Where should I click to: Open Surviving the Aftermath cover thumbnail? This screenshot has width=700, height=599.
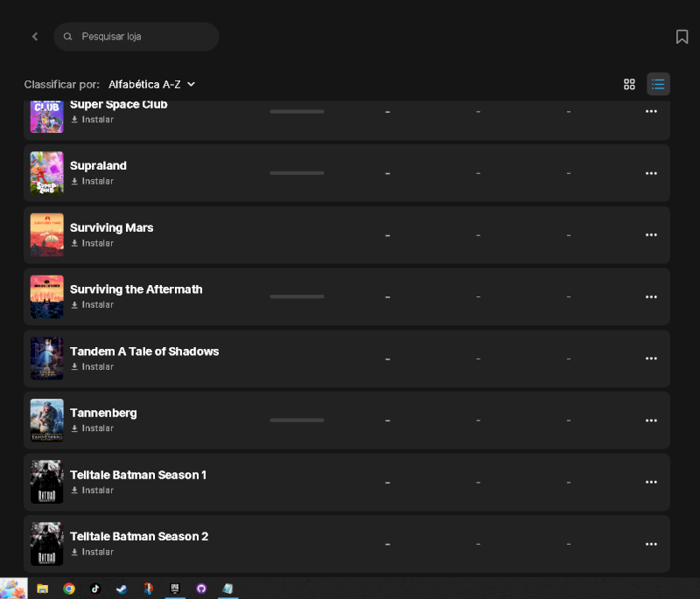47,296
